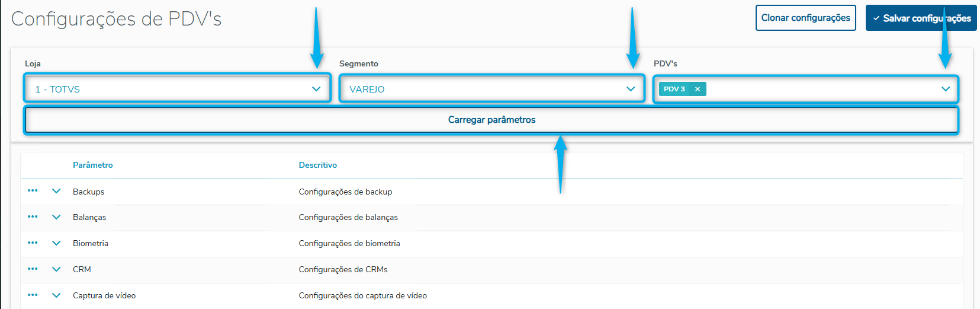Viewport: 980px width, 309px height.
Task: Save with Salvar configurações button
Action: [x=921, y=18]
